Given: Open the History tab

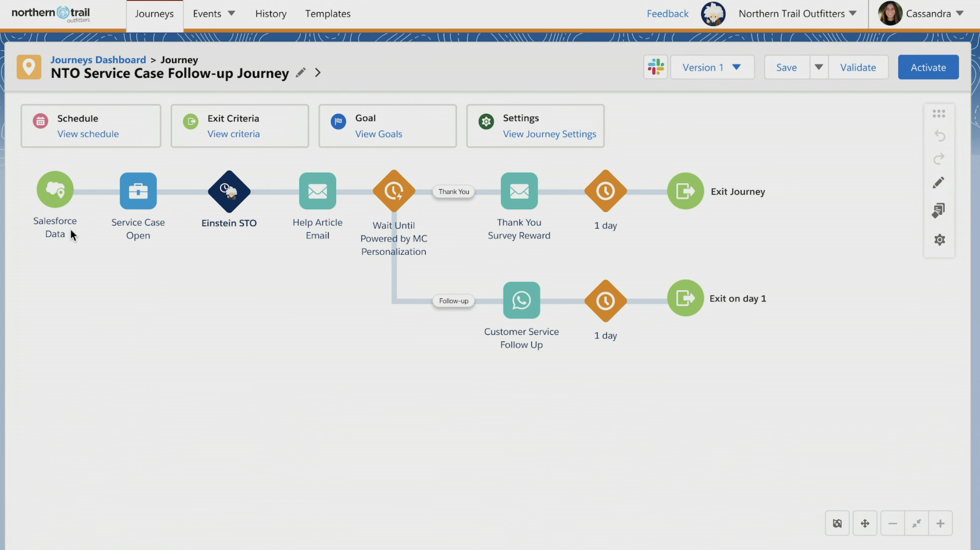Looking at the screenshot, I should pyautogui.click(x=271, y=13).
